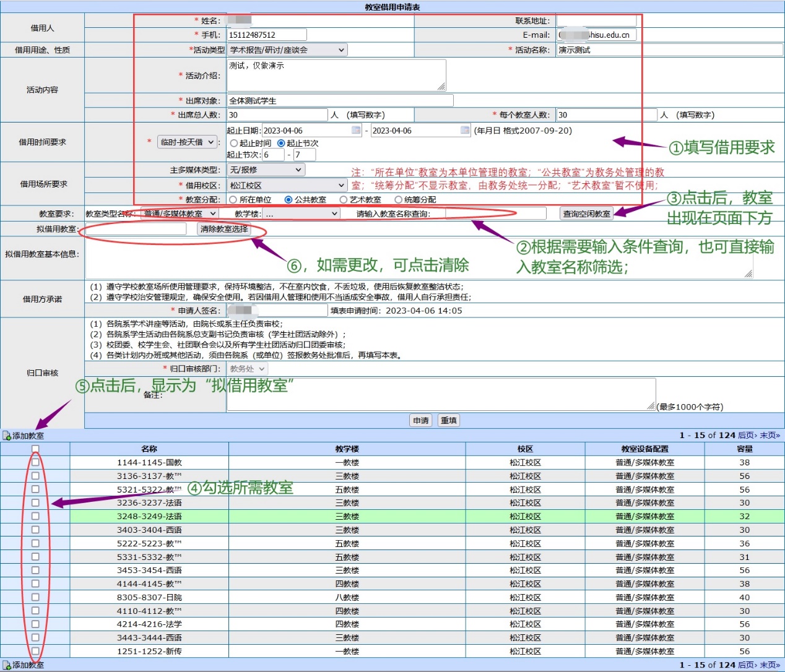The height and width of the screenshot is (672, 785).
Task: Sort table by 容量 column header
Action: point(744,449)
